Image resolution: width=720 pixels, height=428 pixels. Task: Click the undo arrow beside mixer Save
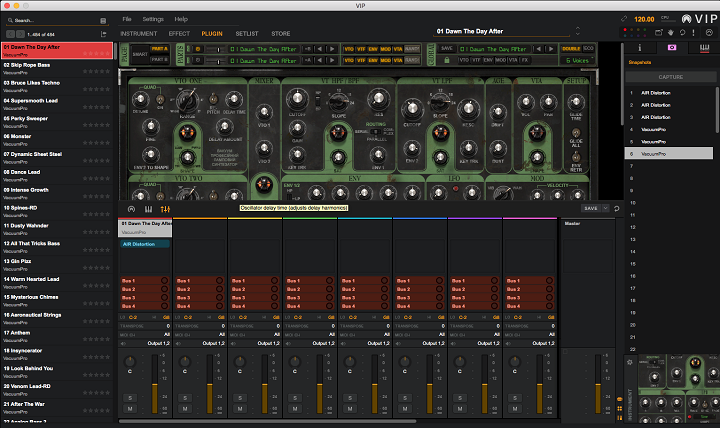point(617,208)
